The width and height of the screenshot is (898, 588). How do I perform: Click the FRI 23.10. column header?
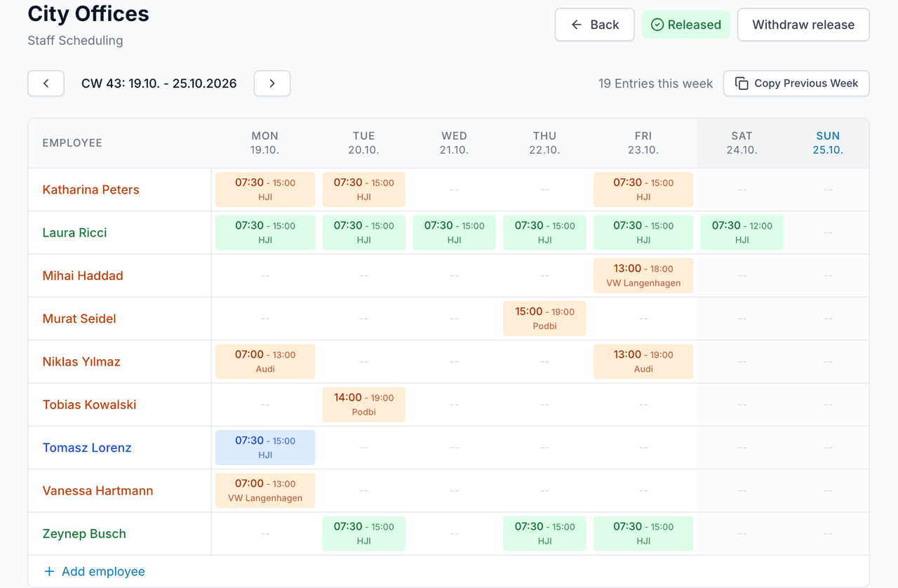tap(643, 142)
